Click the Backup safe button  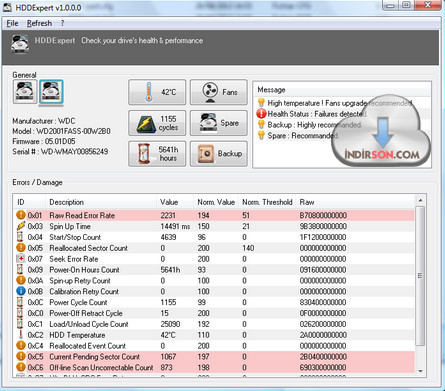[x=219, y=154]
